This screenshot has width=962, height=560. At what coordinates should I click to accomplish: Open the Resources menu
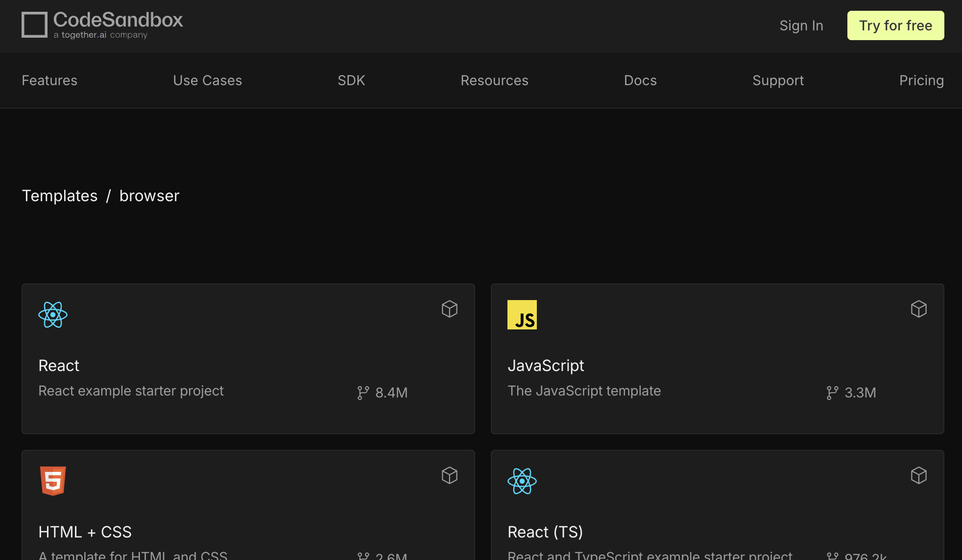[495, 80]
